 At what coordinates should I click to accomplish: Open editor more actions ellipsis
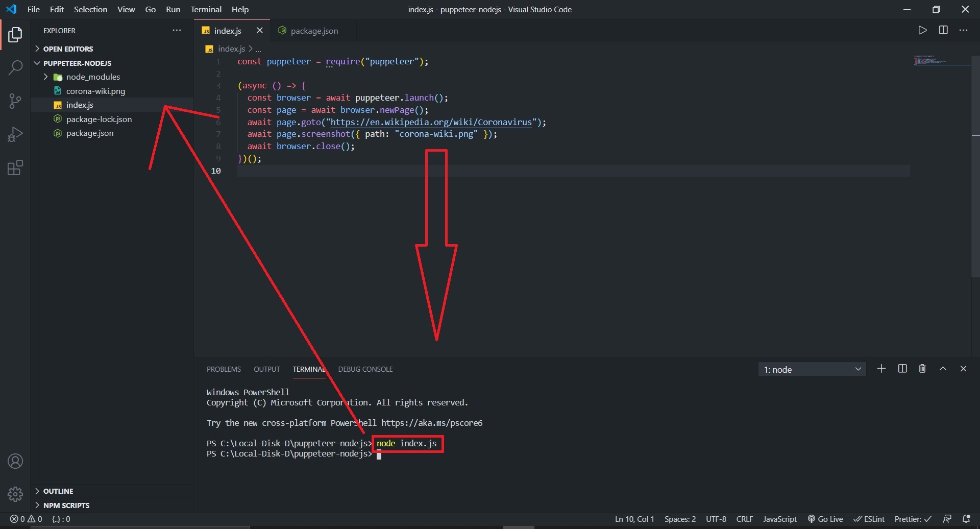[x=964, y=30]
